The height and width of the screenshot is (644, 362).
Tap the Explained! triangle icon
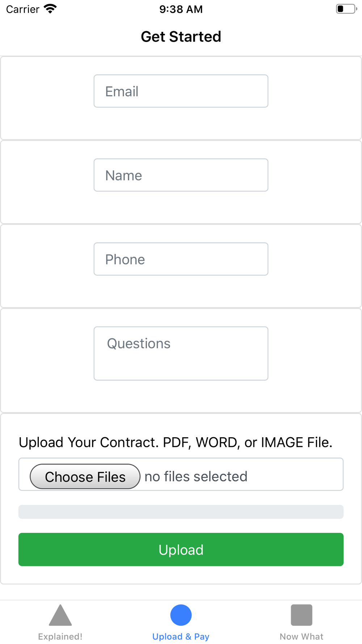click(x=60, y=615)
